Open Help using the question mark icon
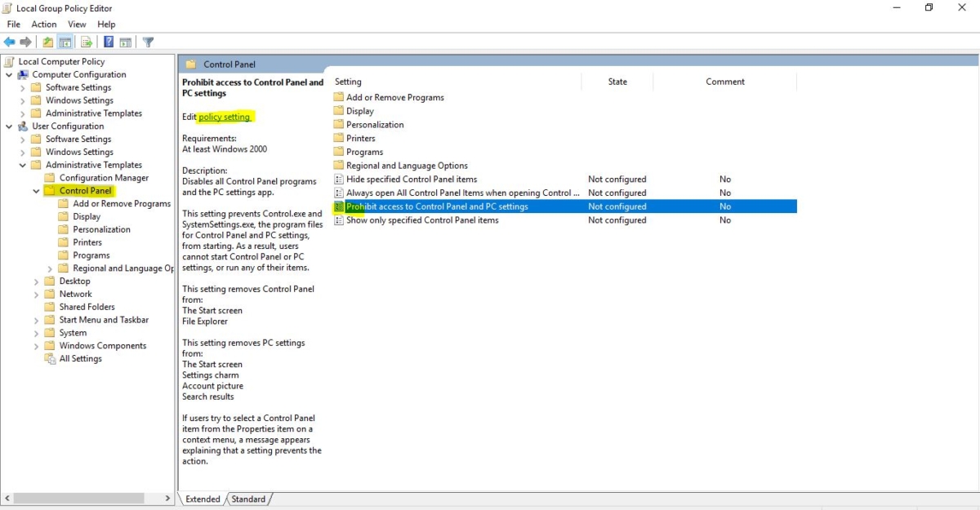This screenshot has width=980, height=510. [107, 42]
